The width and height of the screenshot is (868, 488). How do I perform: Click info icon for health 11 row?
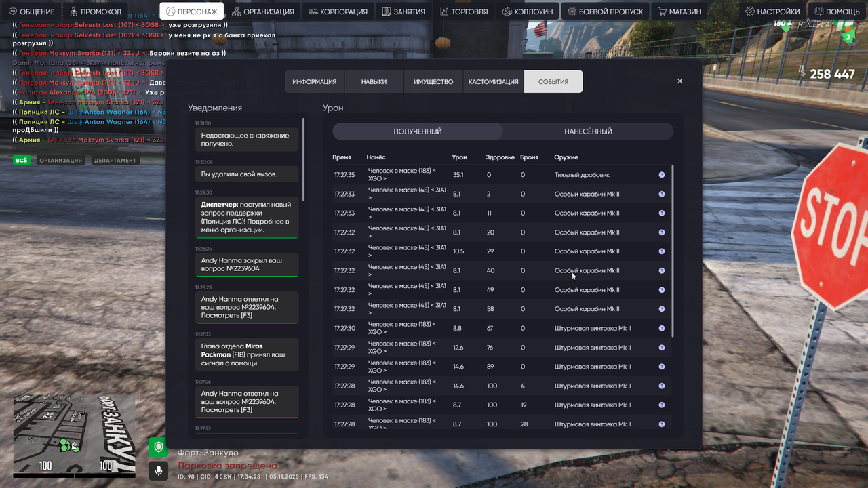(x=662, y=213)
